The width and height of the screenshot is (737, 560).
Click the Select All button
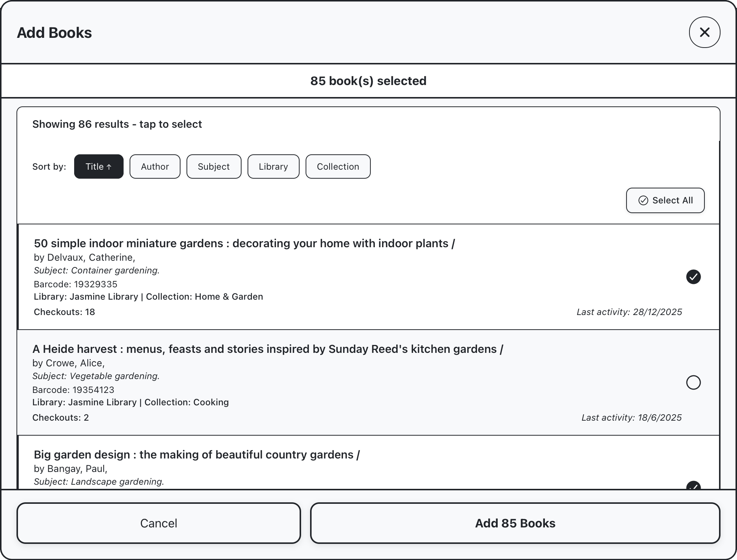click(x=665, y=200)
